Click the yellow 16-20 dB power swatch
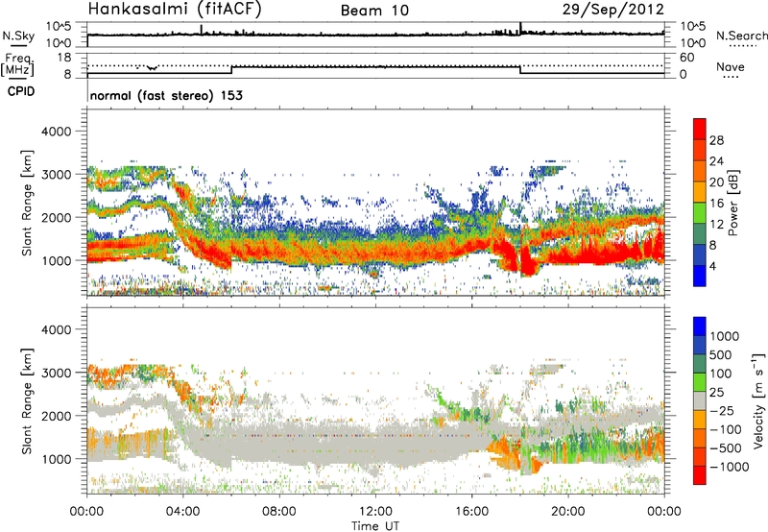The height and width of the screenshot is (532, 768). coord(700,192)
